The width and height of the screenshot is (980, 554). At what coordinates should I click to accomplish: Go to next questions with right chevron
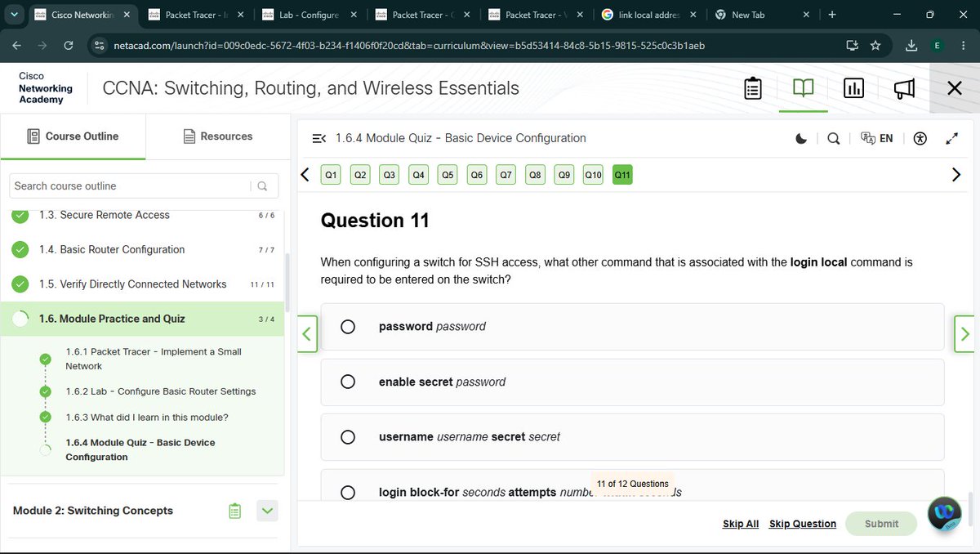pos(956,174)
